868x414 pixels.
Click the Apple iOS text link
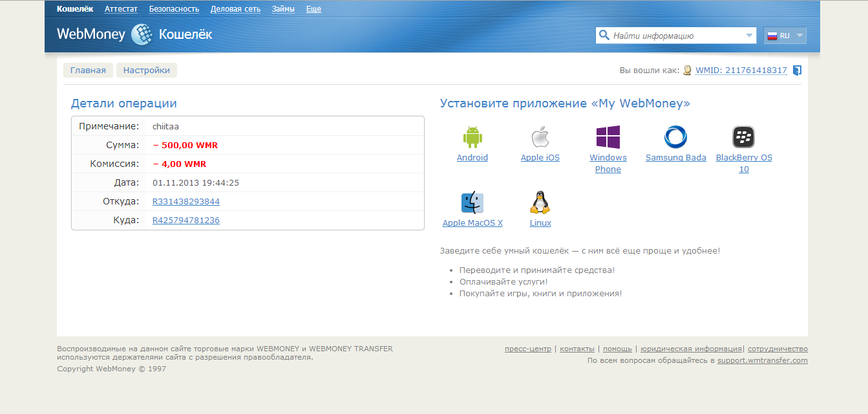(x=540, y=158)
